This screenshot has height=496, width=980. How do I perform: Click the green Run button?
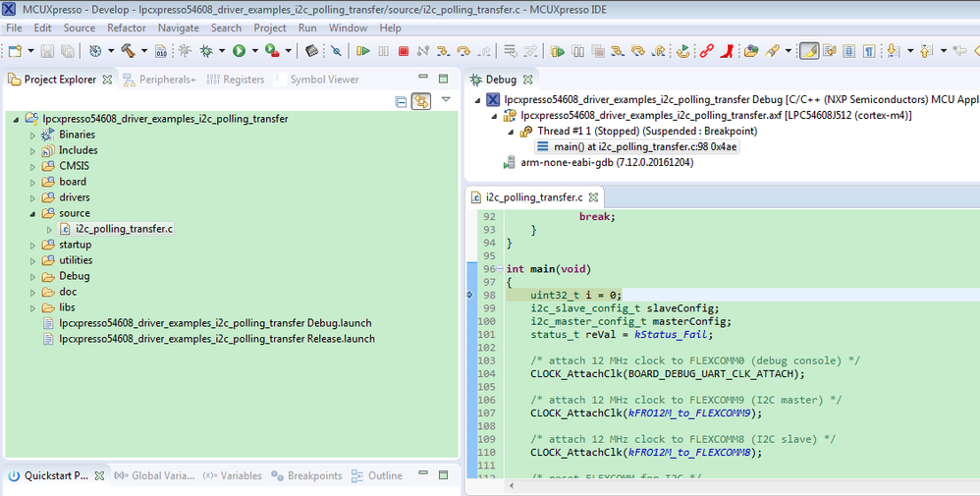coord(239,51)
